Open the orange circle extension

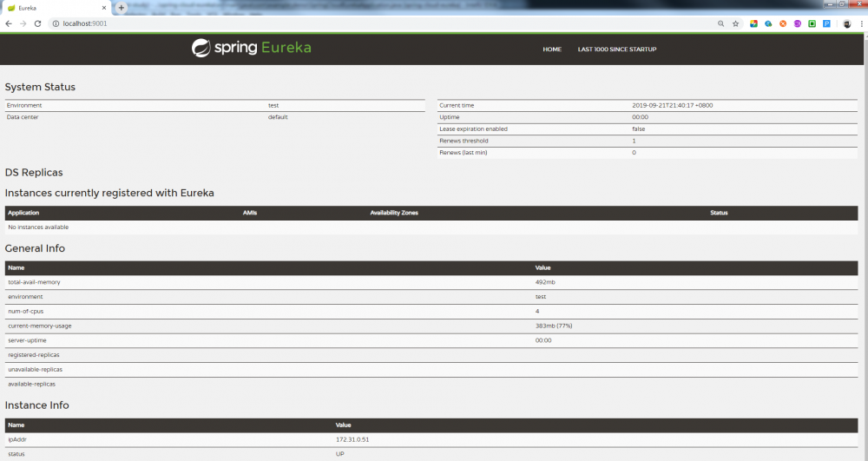click(x=783, y=23)
